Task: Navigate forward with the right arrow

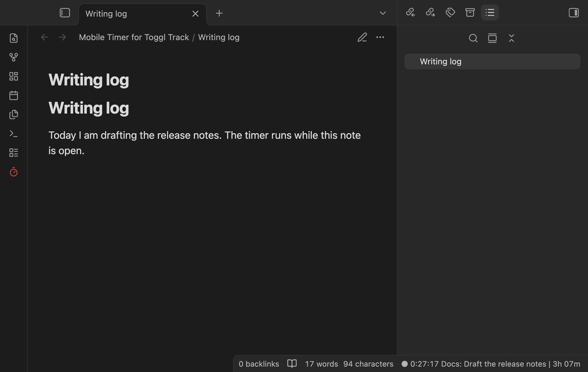Action: point(62,37)
